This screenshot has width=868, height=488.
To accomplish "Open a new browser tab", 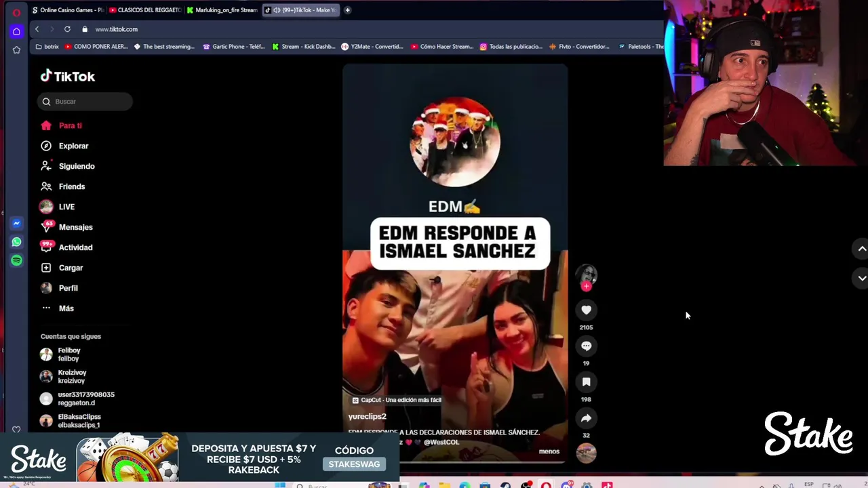I will click(347, 10).
